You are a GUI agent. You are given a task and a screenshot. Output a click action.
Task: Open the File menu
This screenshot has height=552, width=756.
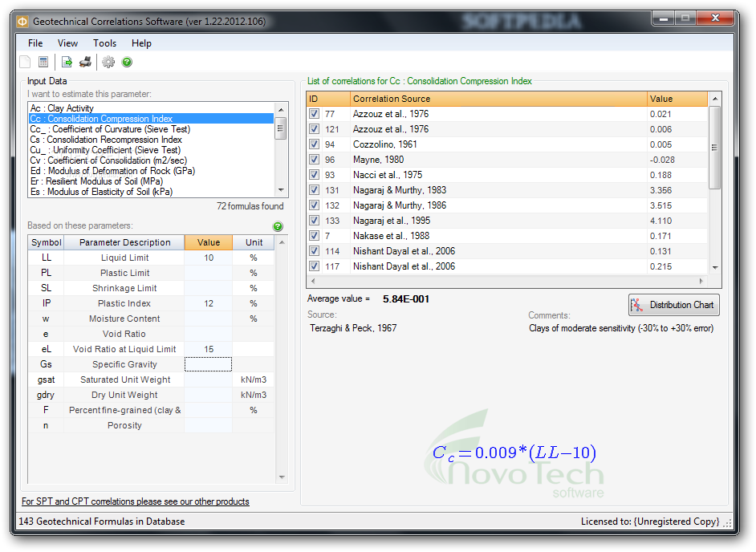pyautogui.click(x=35, y=43)
